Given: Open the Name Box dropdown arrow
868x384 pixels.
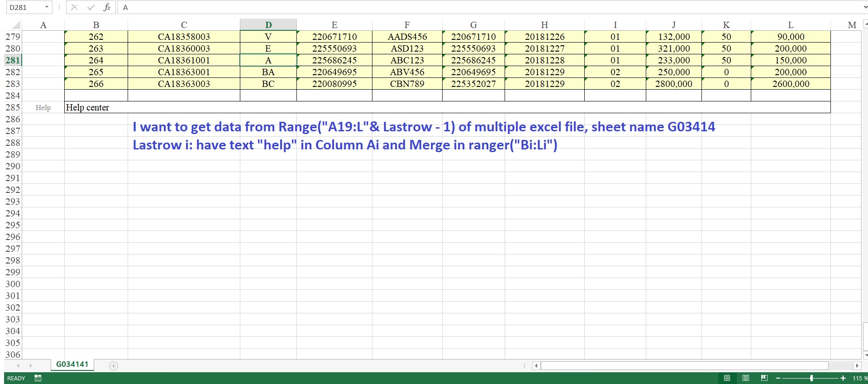Looking at the screenshot, I should pos(47,7).
